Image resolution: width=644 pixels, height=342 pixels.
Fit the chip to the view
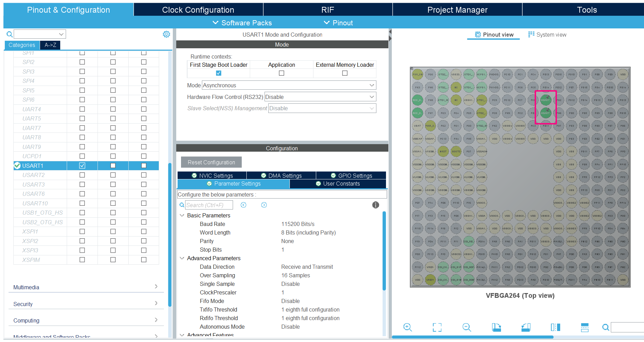pos(437,327)
